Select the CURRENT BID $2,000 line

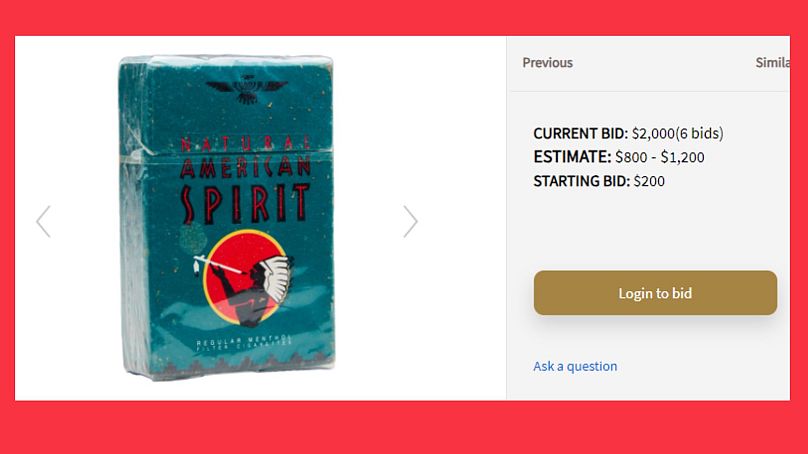tap(628, 133)
